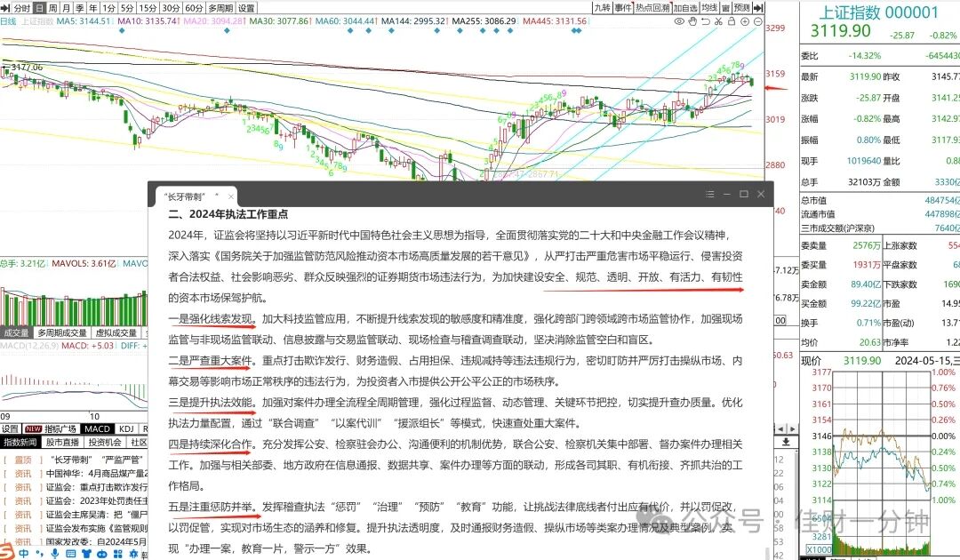Click the Sogou microphone voice input icon
The height and width of the screenshot is (560, 960).
(x=55, y=554)
